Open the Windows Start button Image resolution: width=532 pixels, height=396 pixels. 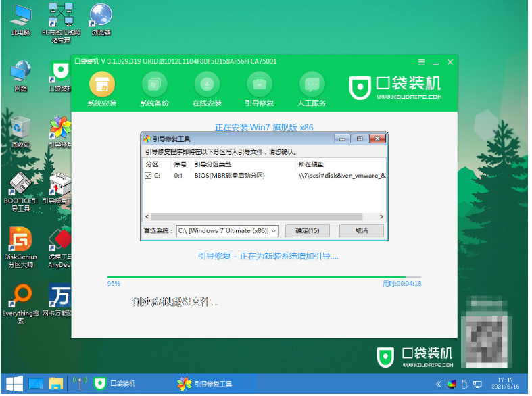click(14, 384)
